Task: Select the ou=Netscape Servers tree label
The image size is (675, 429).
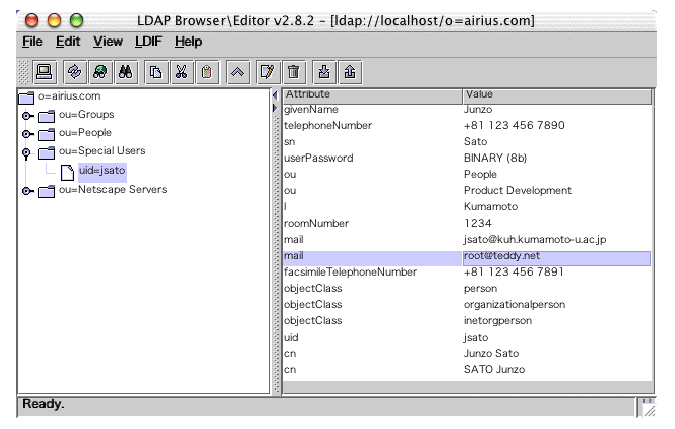Action: point(113,189)
